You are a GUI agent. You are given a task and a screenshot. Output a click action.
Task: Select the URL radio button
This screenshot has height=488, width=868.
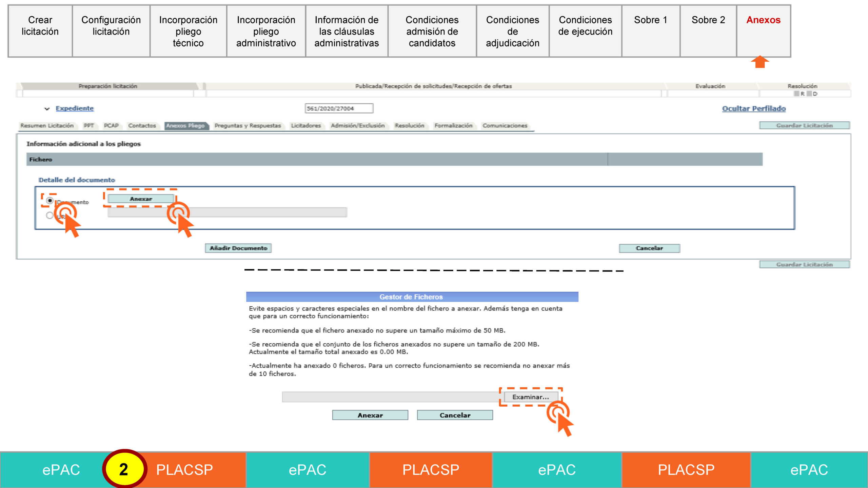click(50, 215)
